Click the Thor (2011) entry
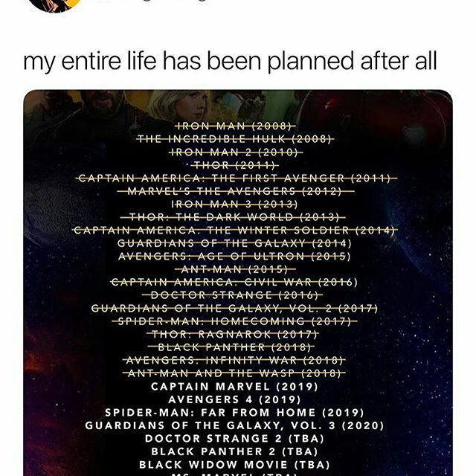 (234, 165)
